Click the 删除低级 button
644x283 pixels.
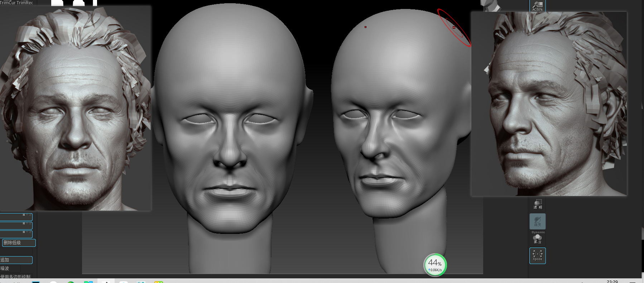(x=19, y=243)
